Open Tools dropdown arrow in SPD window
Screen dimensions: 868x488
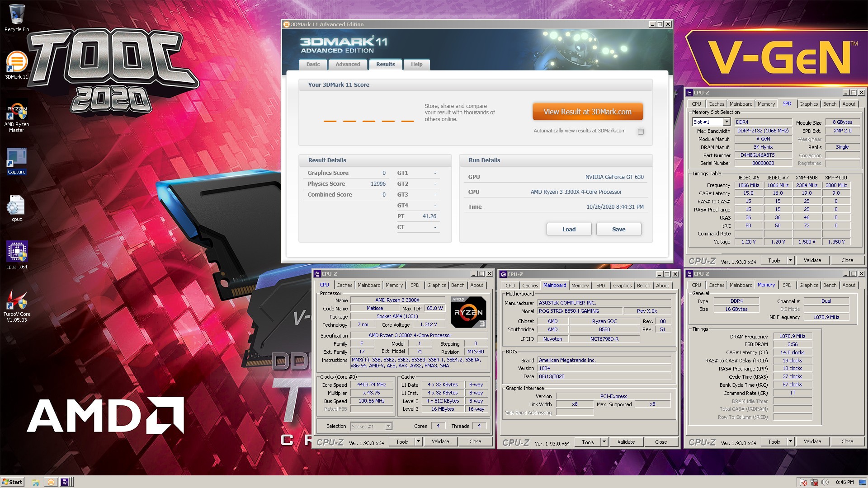coord(790,260)
